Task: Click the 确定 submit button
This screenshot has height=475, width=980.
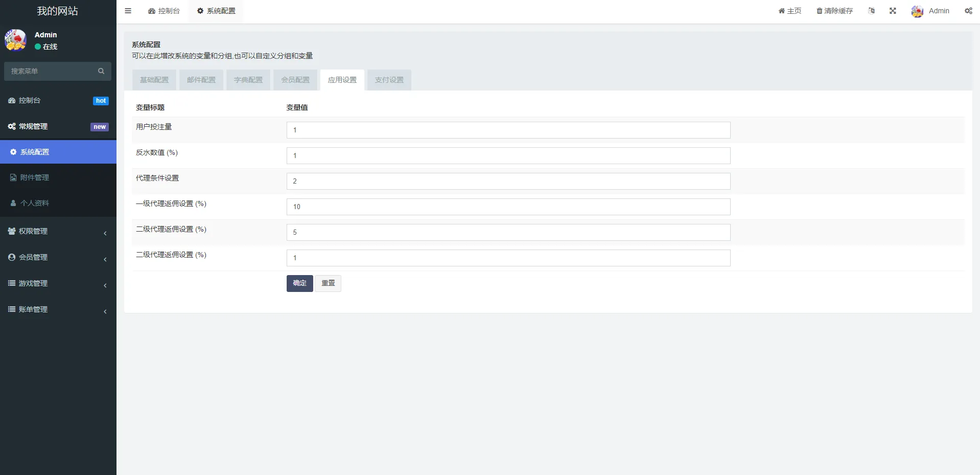Action: tap(299, 283)
